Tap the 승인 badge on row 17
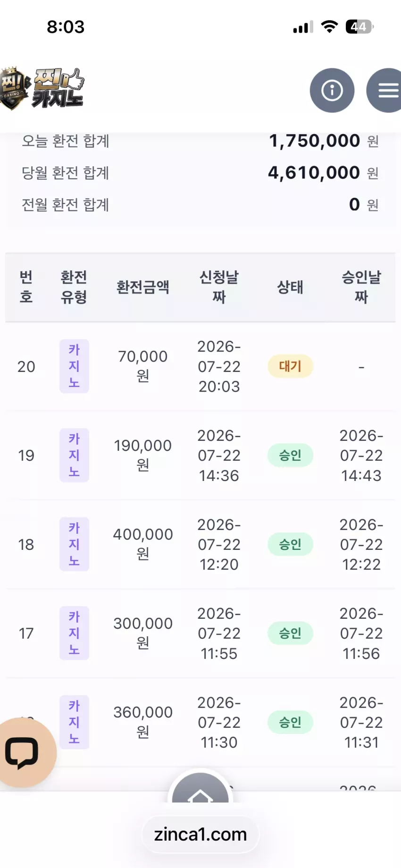Viewport: 401px width, 868px height. [290, 633]
